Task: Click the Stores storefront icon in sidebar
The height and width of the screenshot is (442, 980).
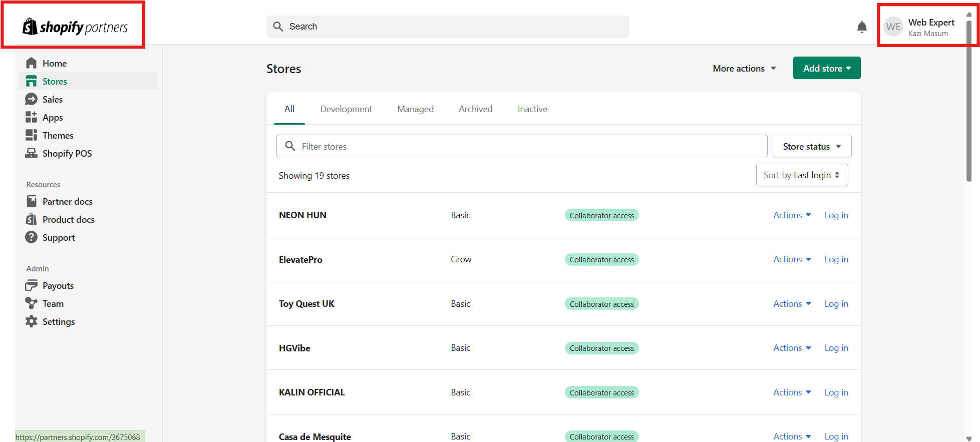Action: click(31, 81)
